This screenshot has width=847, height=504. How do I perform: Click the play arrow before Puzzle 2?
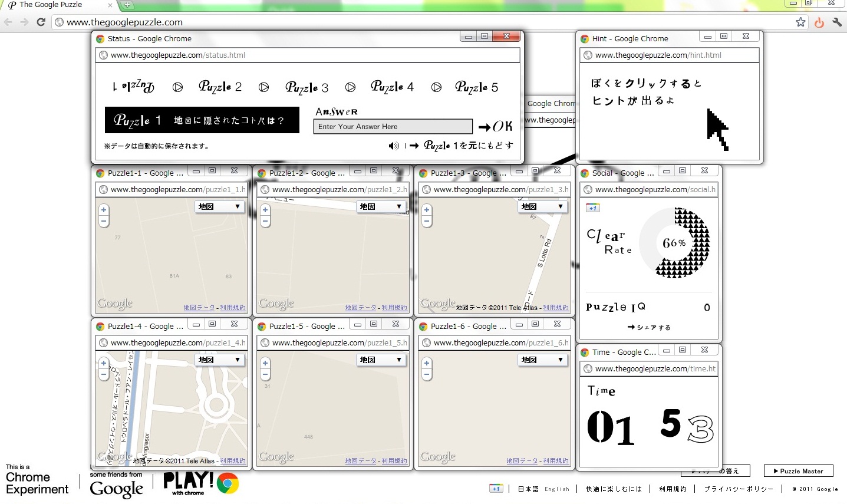[177, 87]
